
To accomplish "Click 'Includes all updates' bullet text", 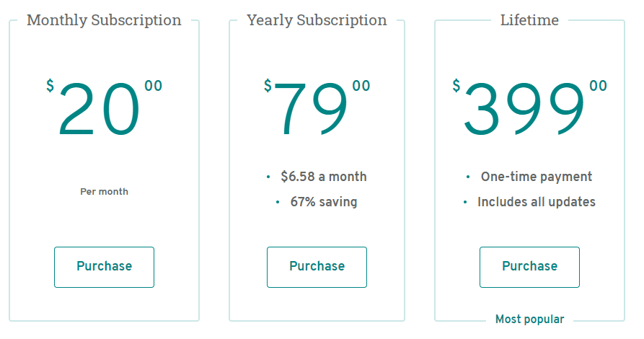I will pos(537,202).
